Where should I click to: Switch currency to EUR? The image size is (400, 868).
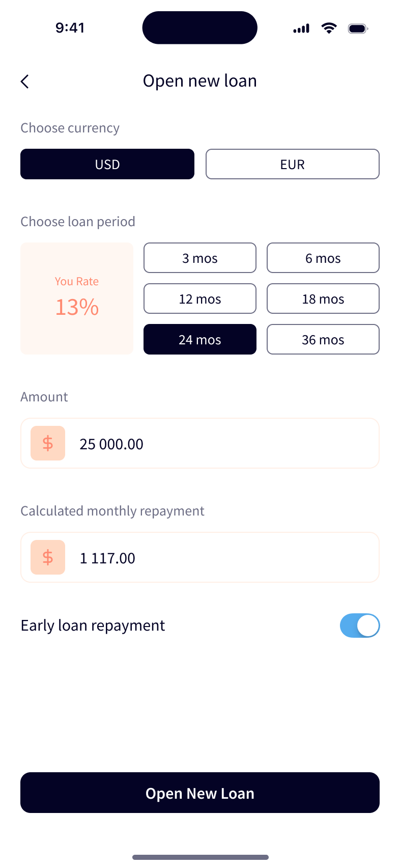coord(293,164)
